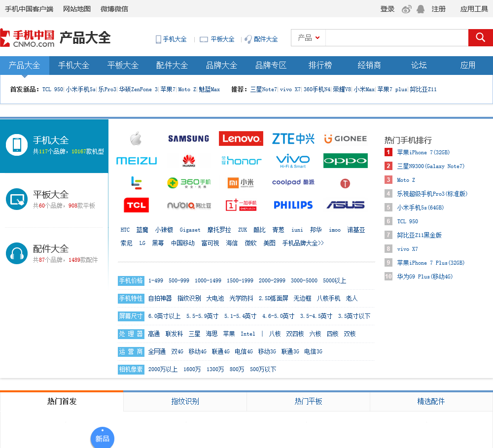493x448 pixels.
Task: Switch to the 精选配件 tab
Action: [431, 402]
